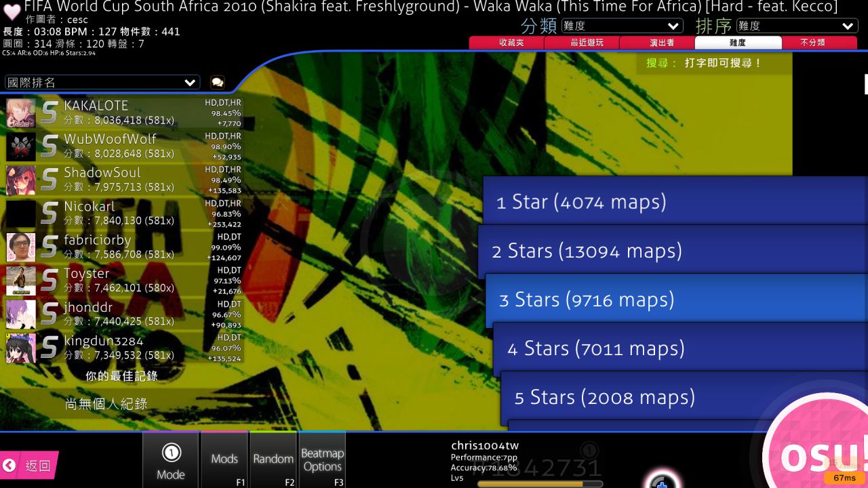Viewport: 868px width, 488px height.
Task: Click KAKALOTE's avatar picture
Action: tap(21, 113)
